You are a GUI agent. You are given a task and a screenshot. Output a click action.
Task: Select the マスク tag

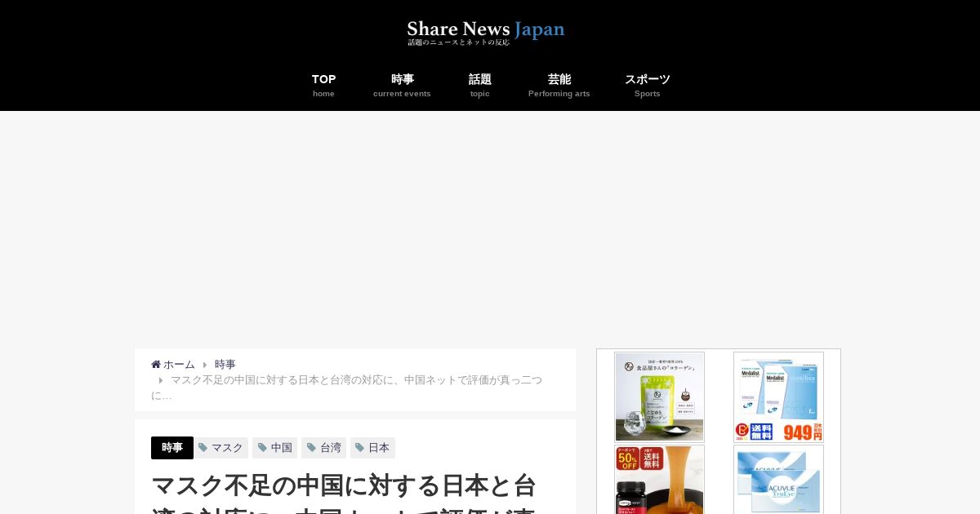[221, 448]
